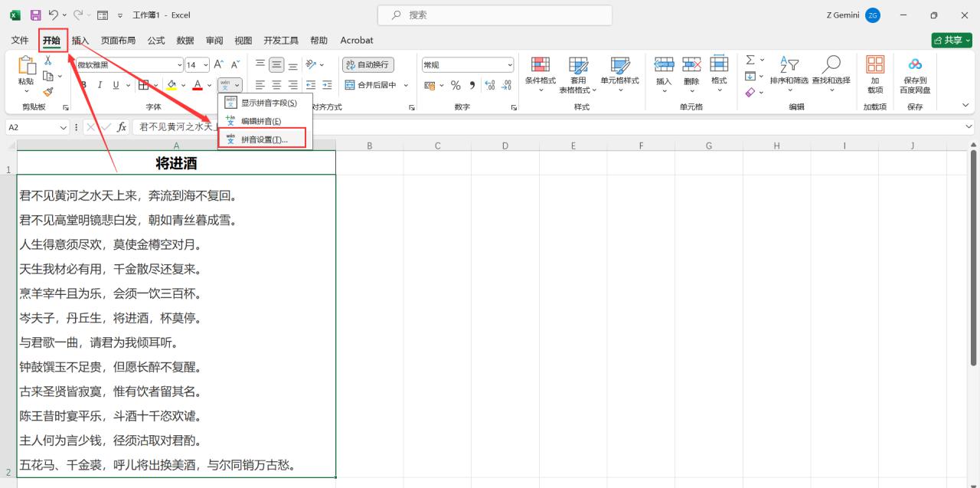The height and width of the screenshot is (488, 980).
Task: Open 套用表格格式 table styles
Action: (x=578, y=74)
